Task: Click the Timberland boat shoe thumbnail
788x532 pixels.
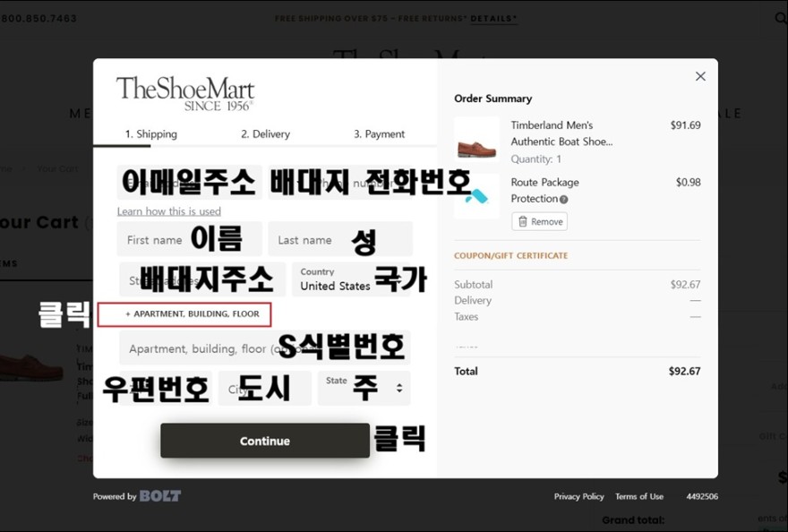Action: point(476,140)
